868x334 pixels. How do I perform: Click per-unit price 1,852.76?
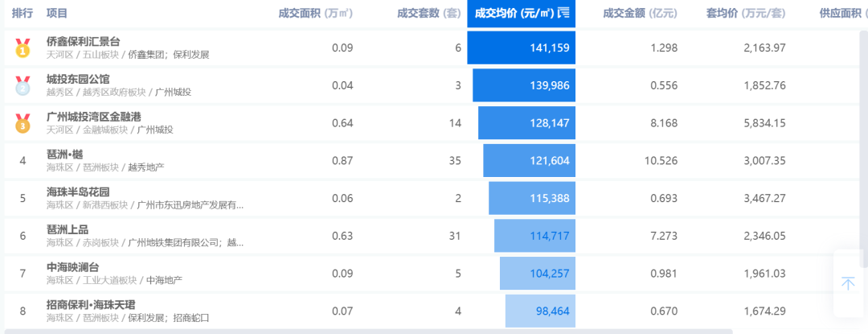click(765, 86)
